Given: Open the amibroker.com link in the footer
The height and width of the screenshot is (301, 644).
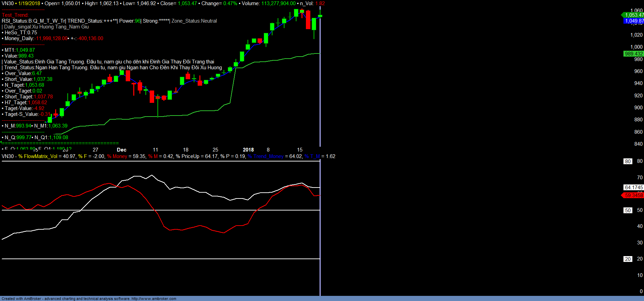Looking at the screenshot, I should pos(153,299).
